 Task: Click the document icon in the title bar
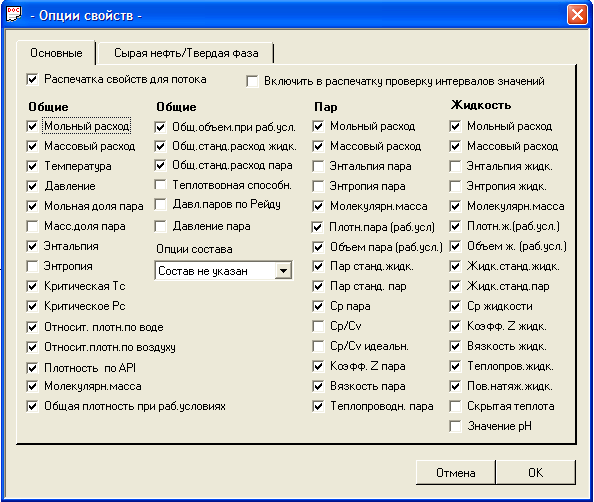[14, 15]
